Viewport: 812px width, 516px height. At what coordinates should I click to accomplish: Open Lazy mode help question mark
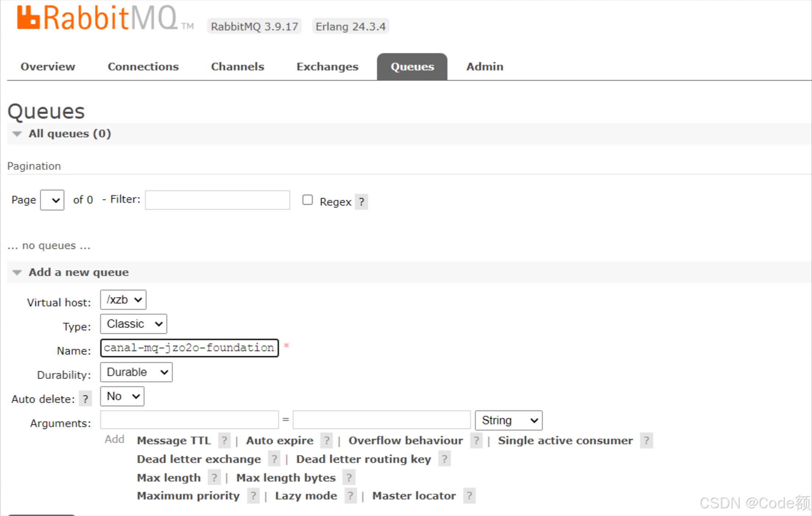[350, 496]
